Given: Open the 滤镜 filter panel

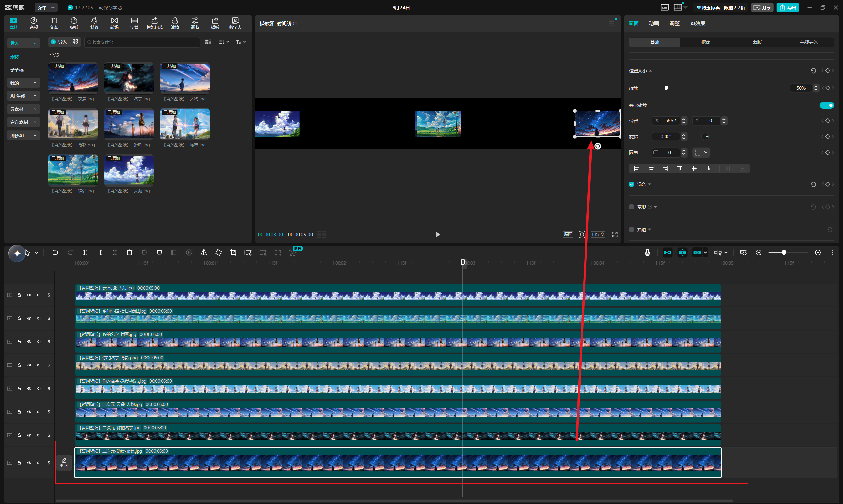Looking at the screenshot, I should click(x=175, y=23).
